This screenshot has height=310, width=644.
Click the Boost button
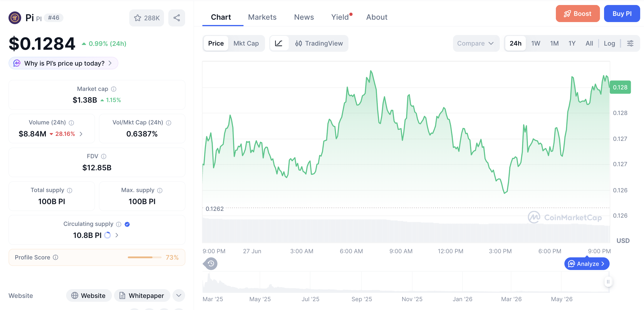578,14
